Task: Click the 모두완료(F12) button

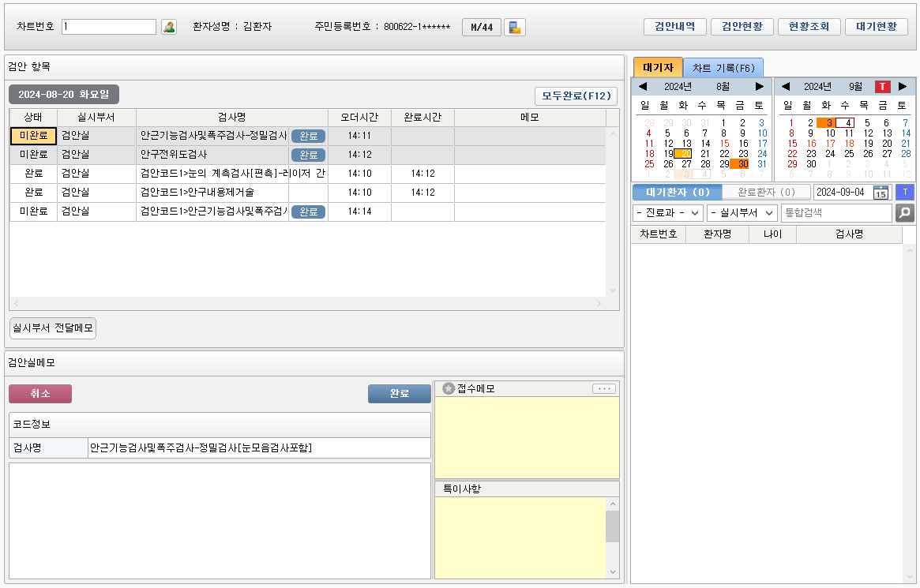Action: click(576, 96)
